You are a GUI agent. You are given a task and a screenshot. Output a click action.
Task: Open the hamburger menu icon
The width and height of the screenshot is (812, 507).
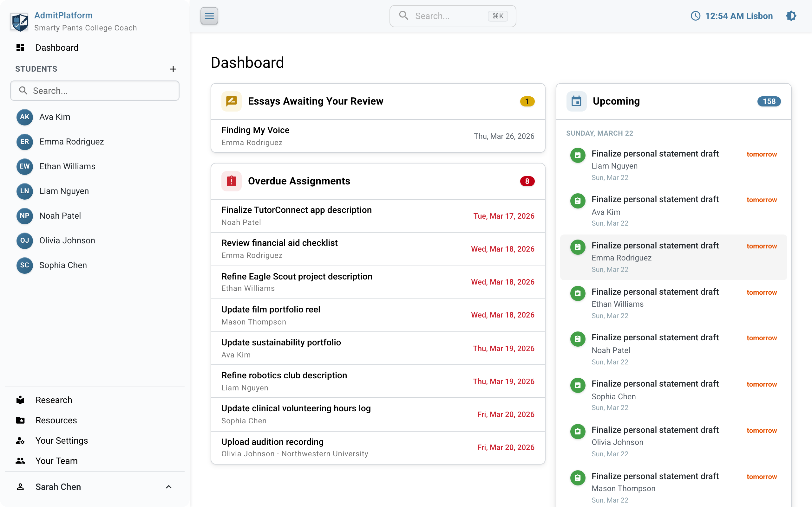[x=209, y=16]
